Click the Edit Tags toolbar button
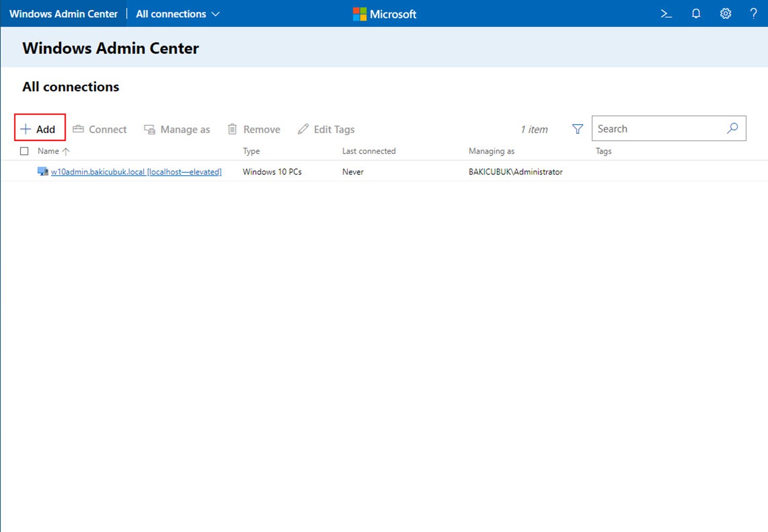This screenshot has width=768, height=532. (326, 130)
